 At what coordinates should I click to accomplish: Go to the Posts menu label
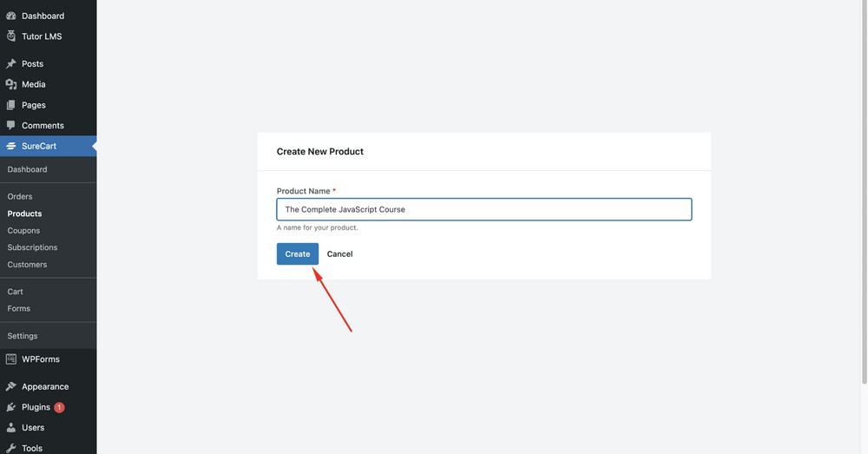[x=33, y=63]
